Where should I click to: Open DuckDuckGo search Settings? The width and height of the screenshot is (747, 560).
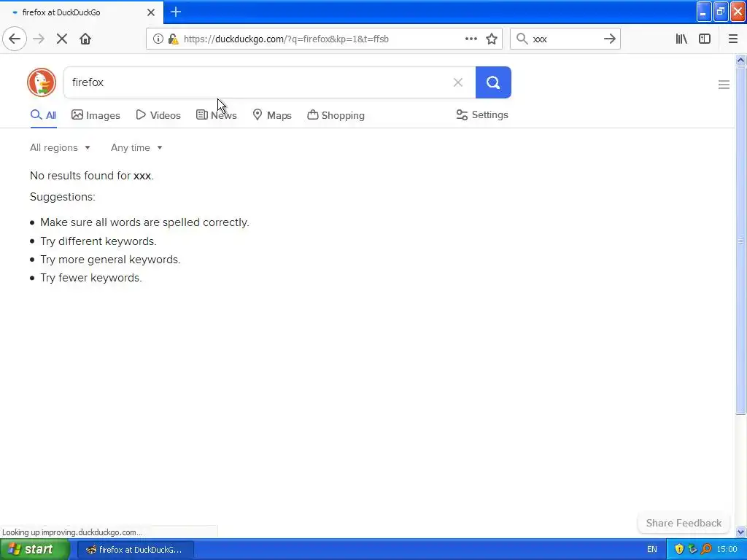482,114
